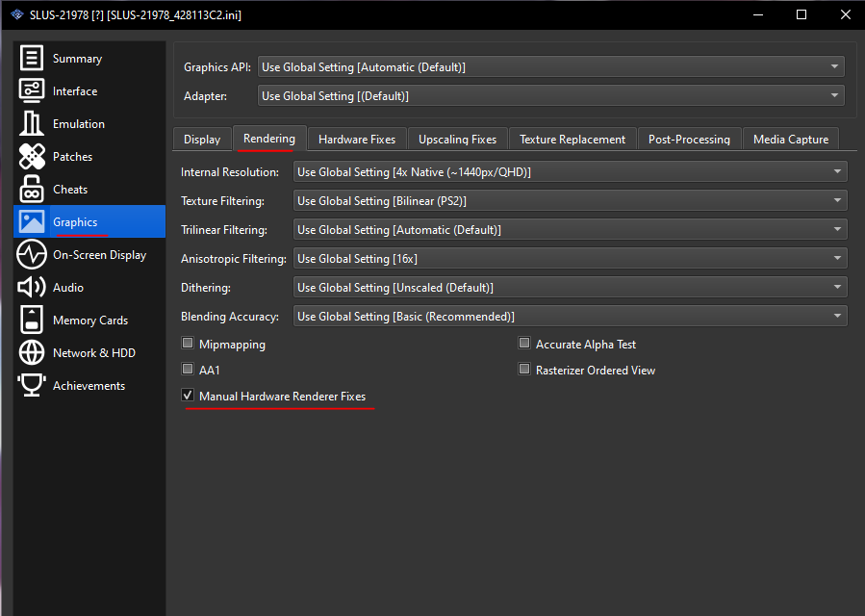Switch to the Post-Processing tab

click(689, 140)
